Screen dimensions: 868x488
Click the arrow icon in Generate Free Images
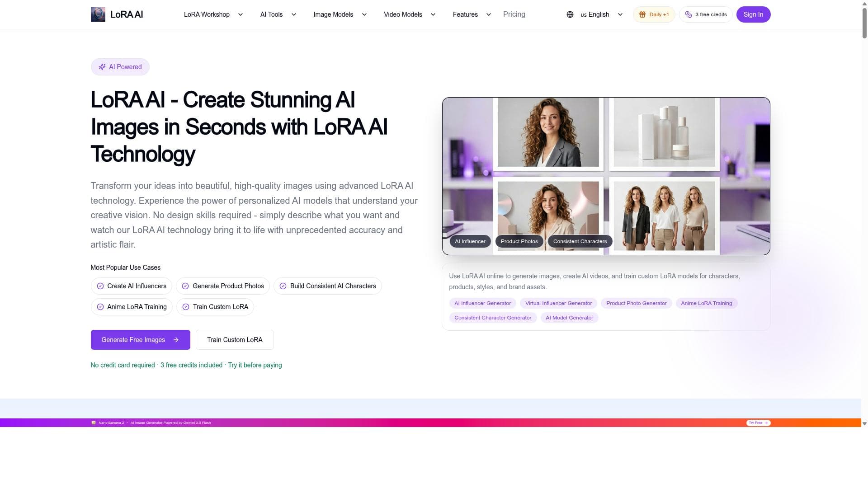pos(176,340)
